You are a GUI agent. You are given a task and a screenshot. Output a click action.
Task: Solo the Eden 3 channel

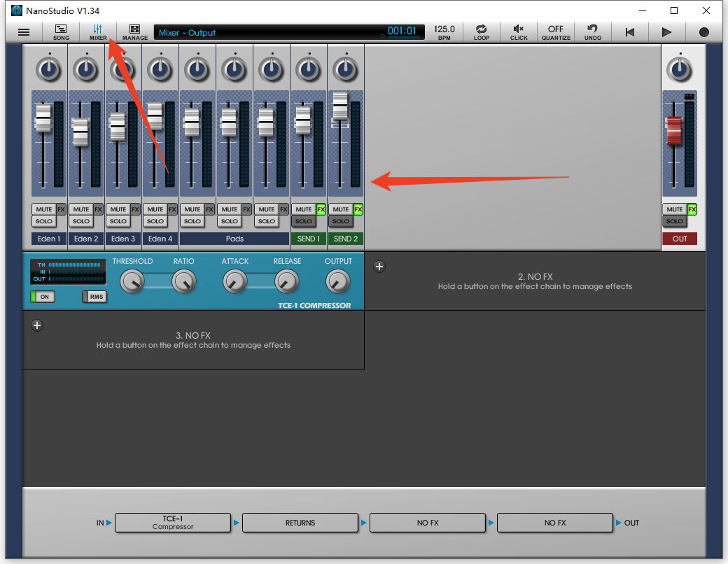point(118,221)
